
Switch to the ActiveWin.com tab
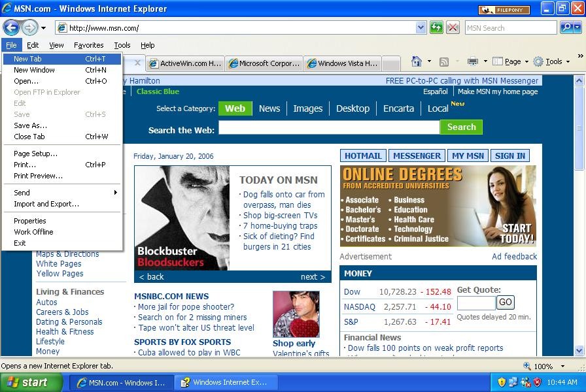(x=185, y=63)
